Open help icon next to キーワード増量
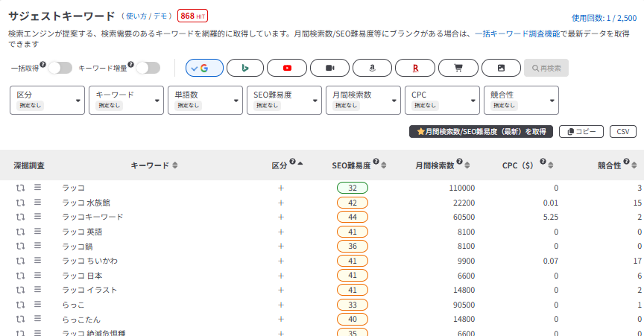 (130, 64)
